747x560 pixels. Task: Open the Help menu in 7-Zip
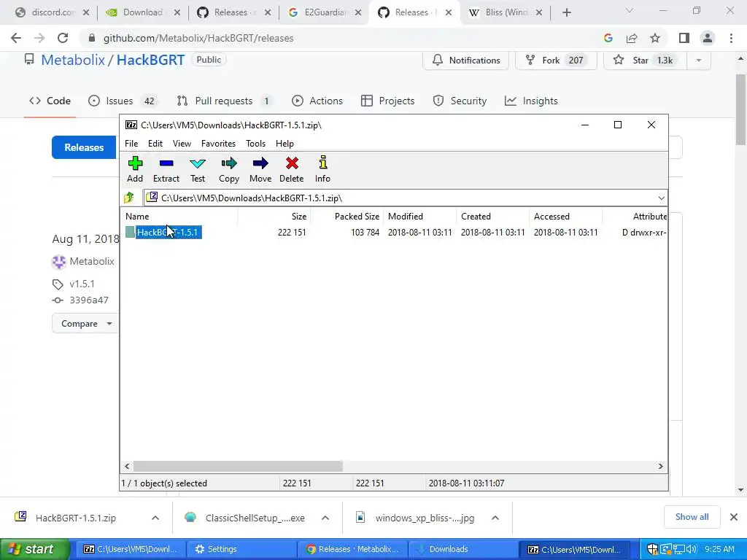pos(285,144)
